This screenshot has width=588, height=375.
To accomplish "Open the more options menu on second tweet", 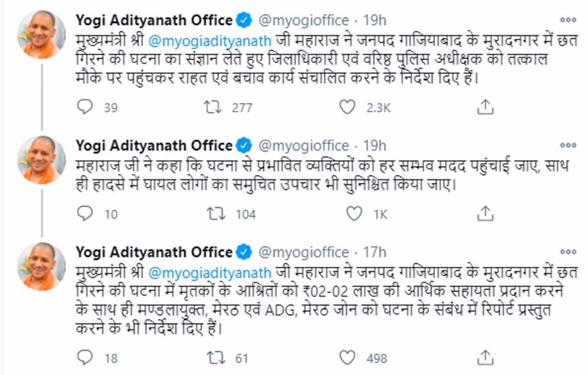I will (568, 146).
